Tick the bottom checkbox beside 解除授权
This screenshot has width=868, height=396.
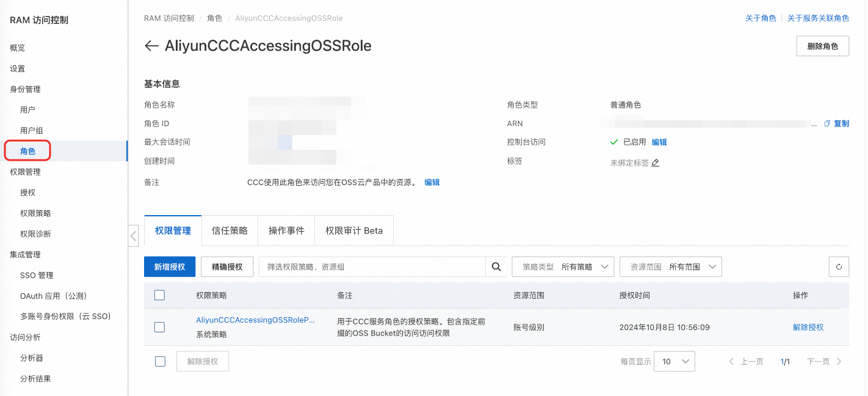pyautogui.click(x=160, y=361)
